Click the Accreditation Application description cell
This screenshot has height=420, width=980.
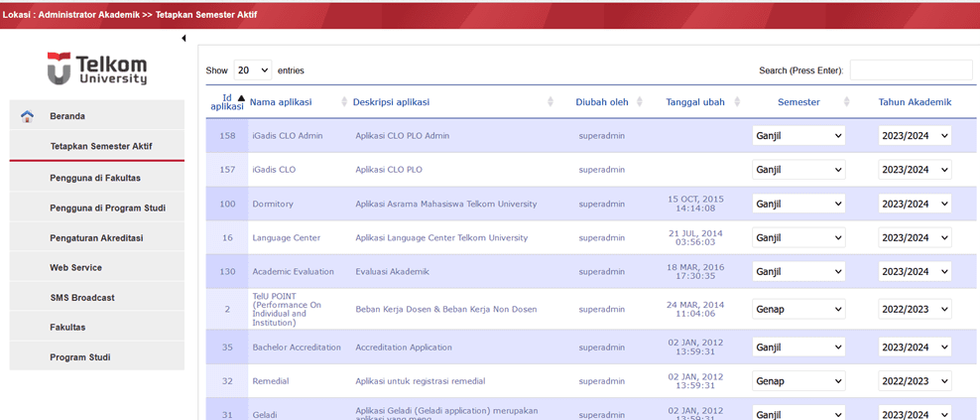[404, 347]
